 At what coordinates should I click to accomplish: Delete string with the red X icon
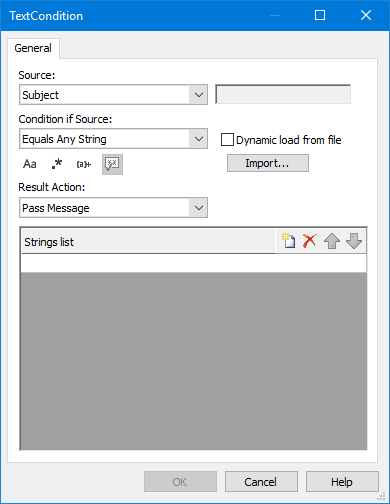point(310,241)
